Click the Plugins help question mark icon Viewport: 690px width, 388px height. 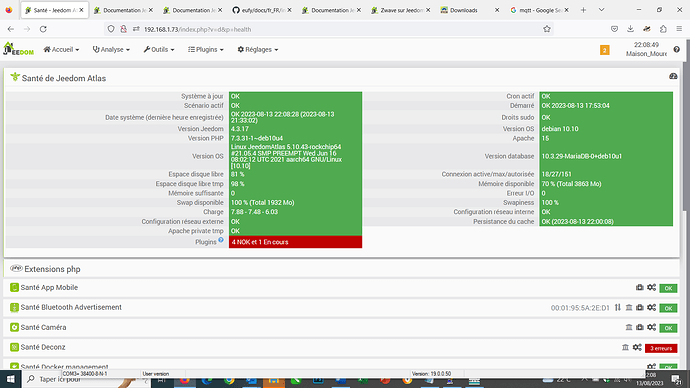221,240
